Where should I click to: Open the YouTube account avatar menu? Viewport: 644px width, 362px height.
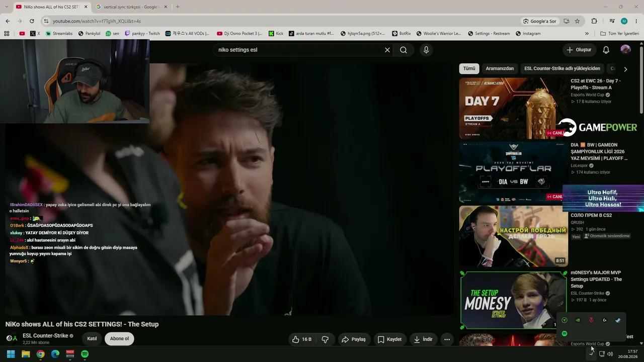(625, 49)
